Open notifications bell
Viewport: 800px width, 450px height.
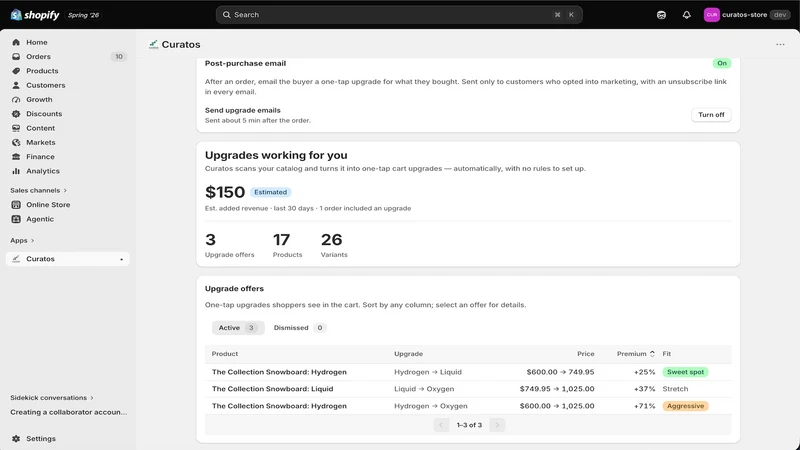687,15
